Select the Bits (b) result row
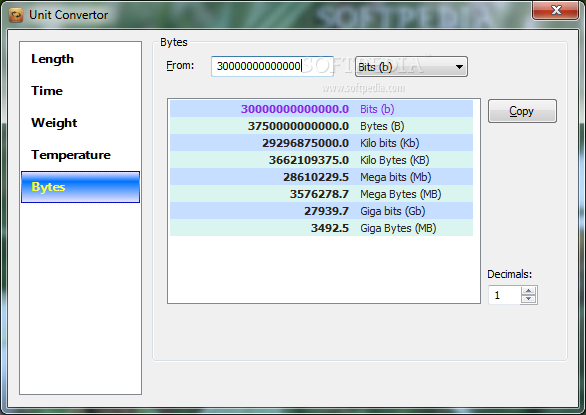This screenshot has height=415, width=586. [x=321, y=109]
